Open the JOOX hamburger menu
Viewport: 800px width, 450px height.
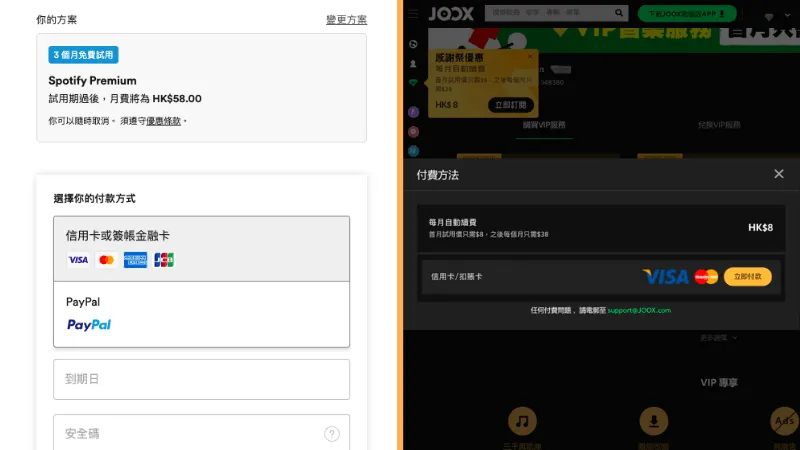(413, 14)
